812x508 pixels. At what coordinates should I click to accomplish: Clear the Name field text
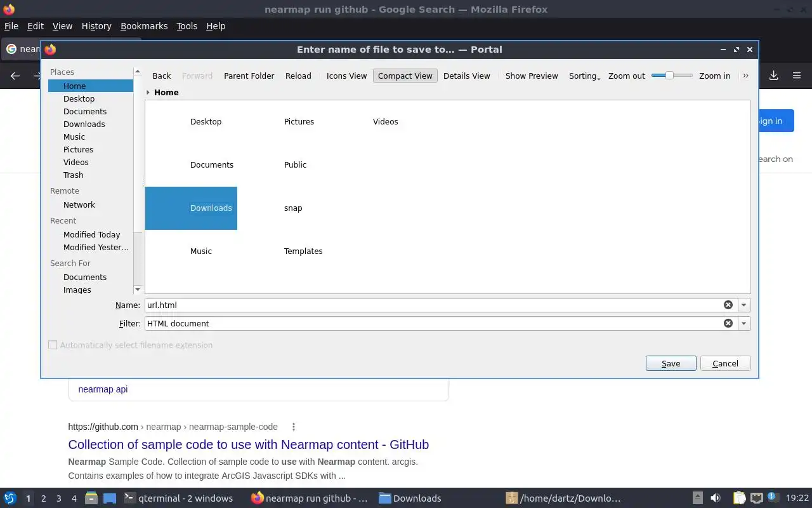[728, 305]
